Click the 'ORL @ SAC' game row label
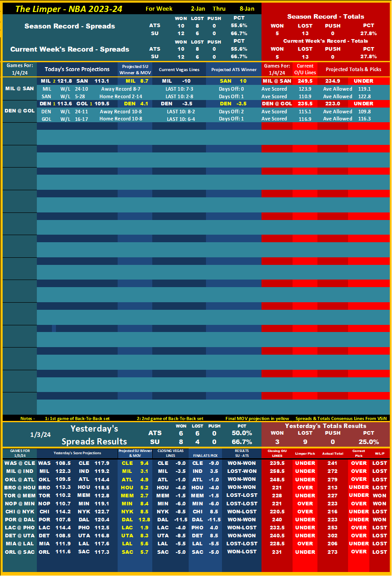This screenshot has height=576, width=392. pos(19,552)
